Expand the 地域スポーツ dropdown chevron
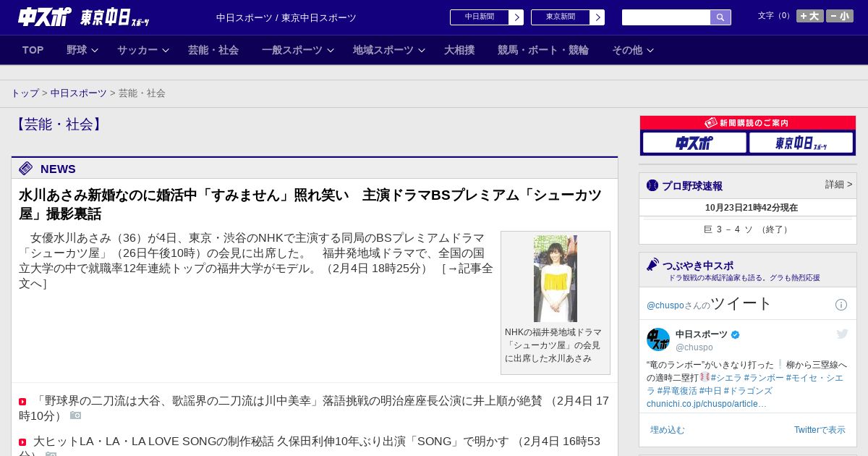This screenshot has width=868, height=456. [x=422, y=50]
